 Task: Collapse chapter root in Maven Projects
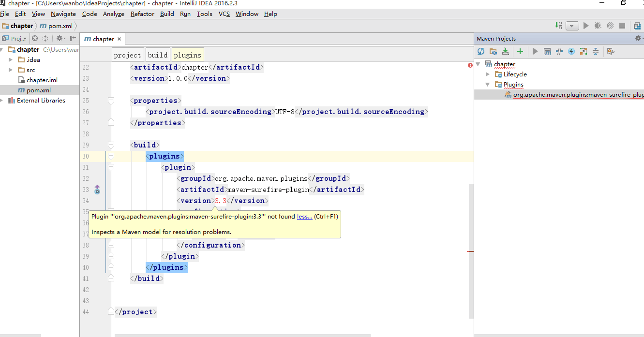[478, 64]
